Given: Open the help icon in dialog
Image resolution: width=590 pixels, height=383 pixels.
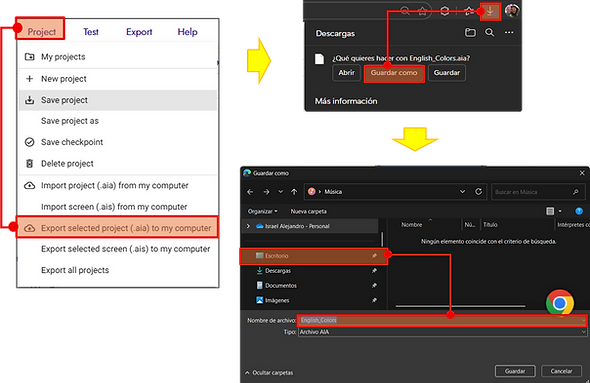Looking at the screenshot, I should [579, 211].
